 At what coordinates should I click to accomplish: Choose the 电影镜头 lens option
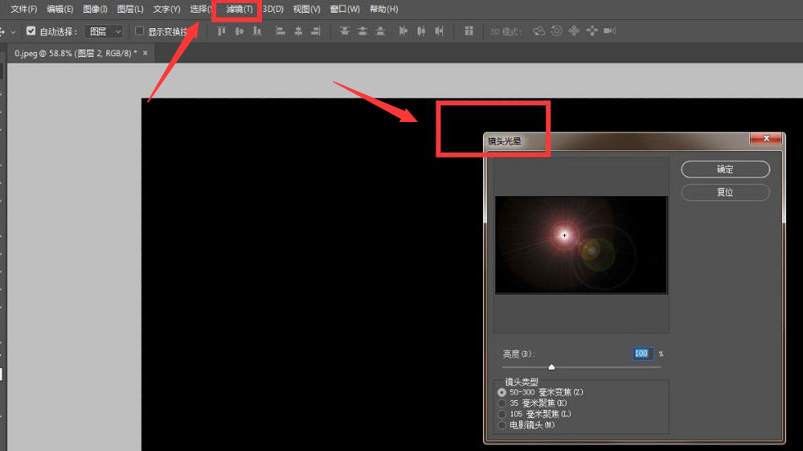502,425
